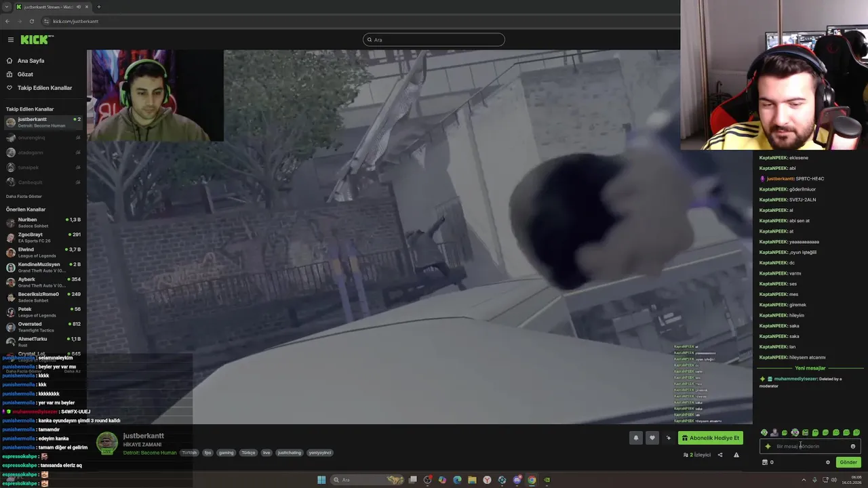Open the hamburger menu beside the Kick logo
The image size is (868, 488).
[10, 40]
